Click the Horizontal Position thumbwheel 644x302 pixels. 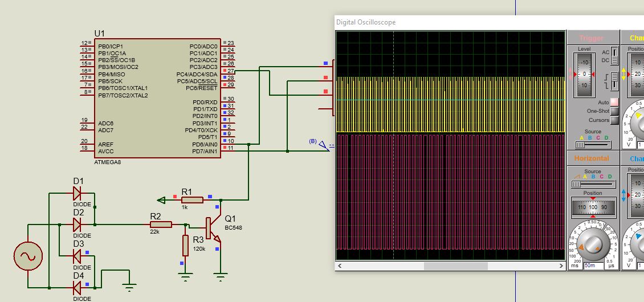[593, 207]
